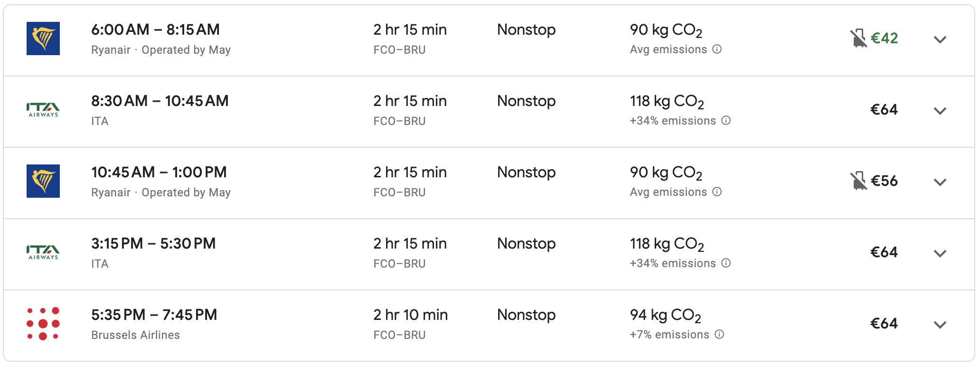Viewport: 980px width, 366px height.
Task: Select the €42 price
Action: [x=884, y=39]
